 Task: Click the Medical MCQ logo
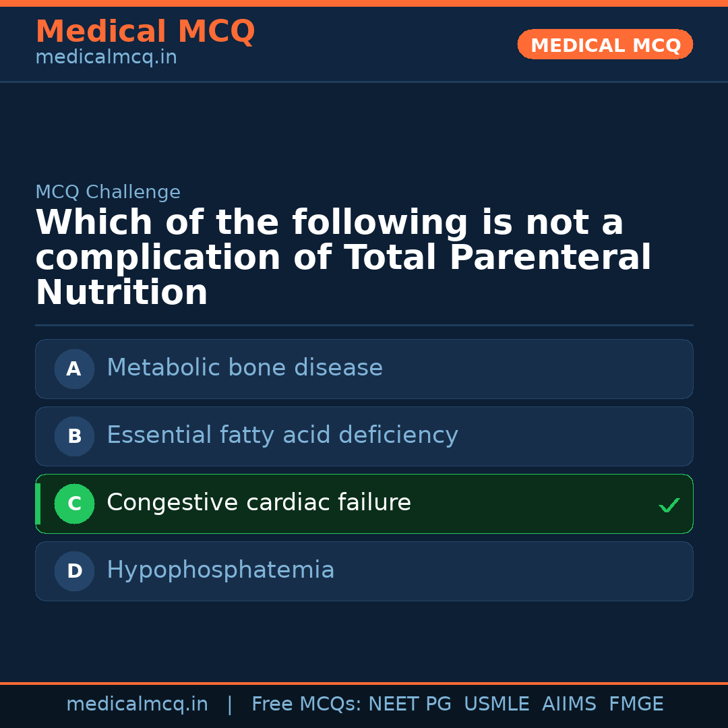pos(145,32)
